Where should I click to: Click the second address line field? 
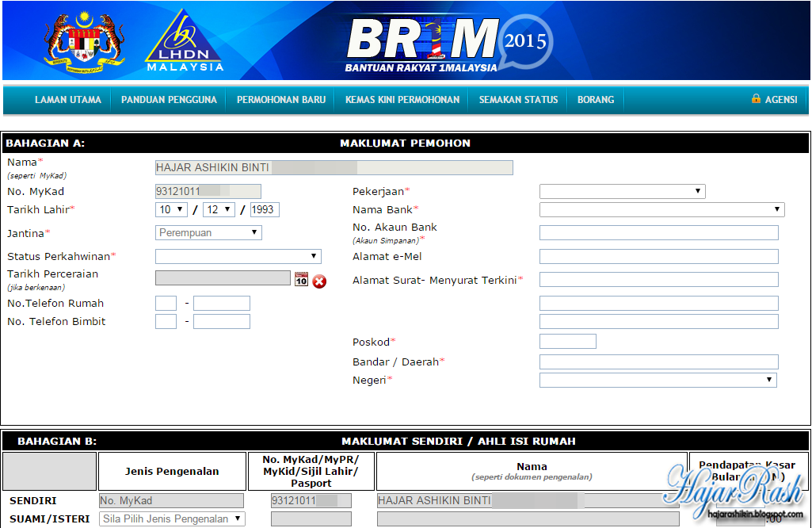(x=659, y=303)
